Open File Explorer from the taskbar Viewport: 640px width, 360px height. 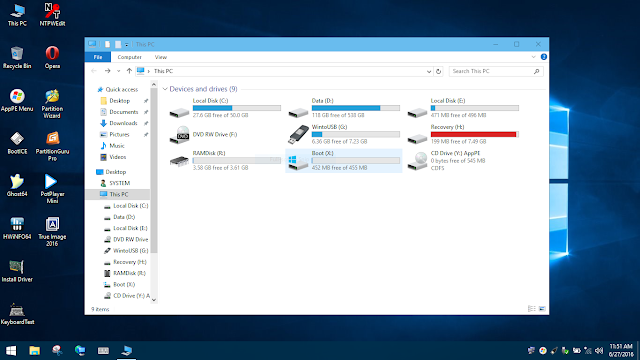[x=34, y=351]
